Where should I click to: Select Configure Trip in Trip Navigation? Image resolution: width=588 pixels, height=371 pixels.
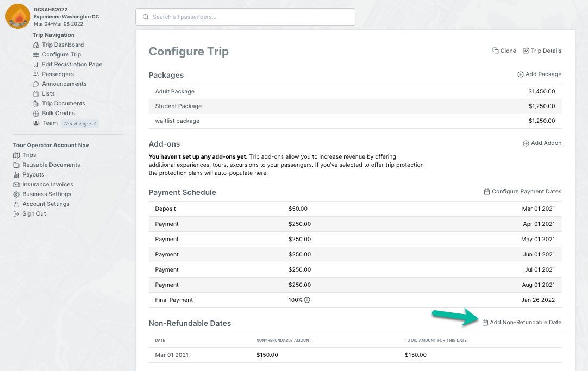(x=61, y=54)
